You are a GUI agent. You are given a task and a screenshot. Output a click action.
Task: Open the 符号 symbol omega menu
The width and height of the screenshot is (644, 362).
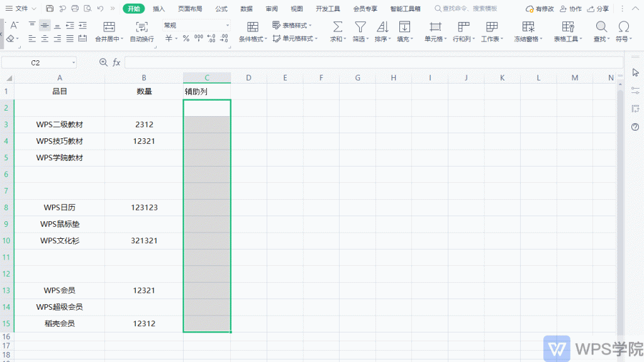tap(623, 32)
